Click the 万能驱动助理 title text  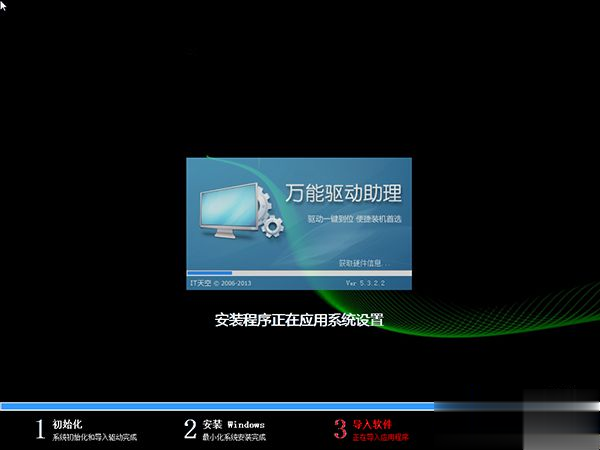(343, 193)
